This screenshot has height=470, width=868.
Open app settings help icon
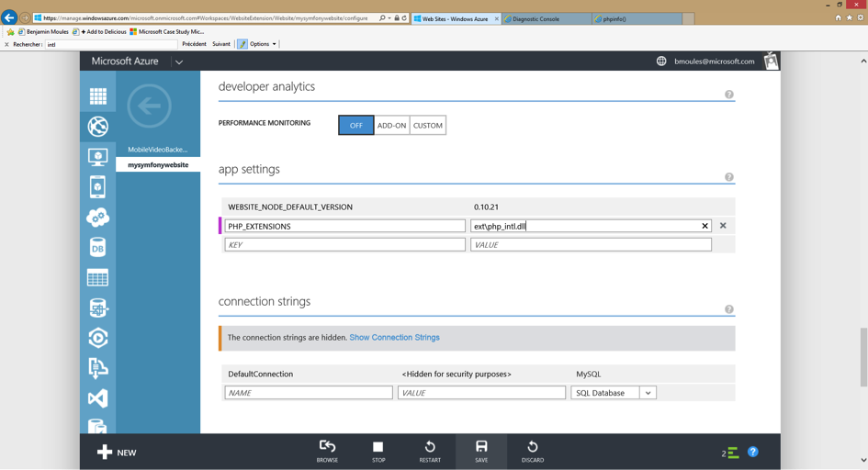(x=729, y=177)
